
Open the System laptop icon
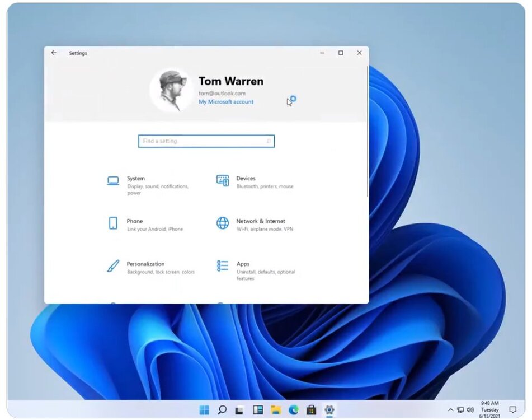tap(113, 181)
